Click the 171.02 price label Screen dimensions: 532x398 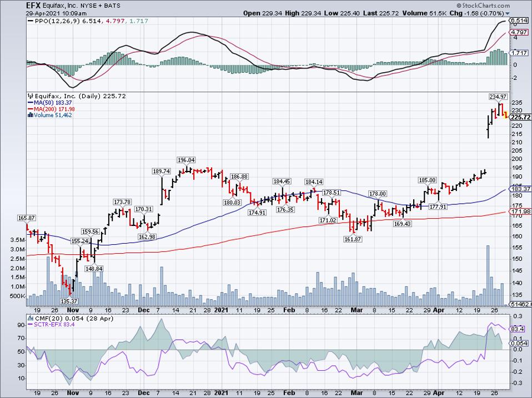point(328,220)
